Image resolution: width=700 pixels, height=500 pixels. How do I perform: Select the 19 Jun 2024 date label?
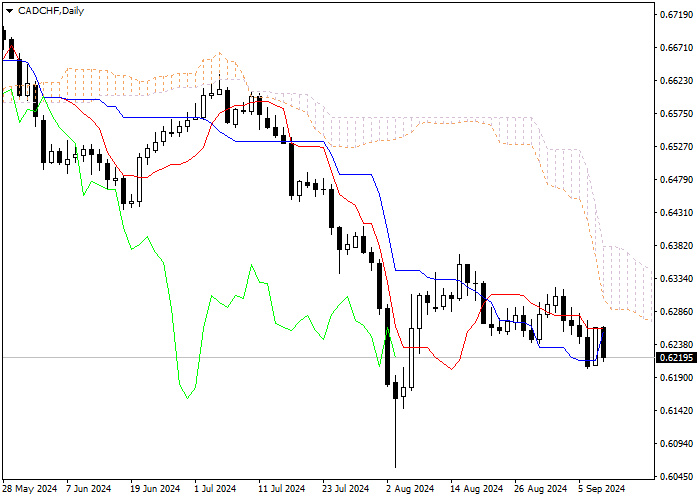coord(155,489)
